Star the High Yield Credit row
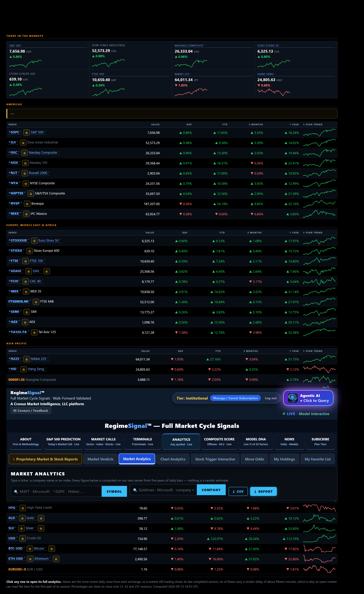 pos(23,508)
